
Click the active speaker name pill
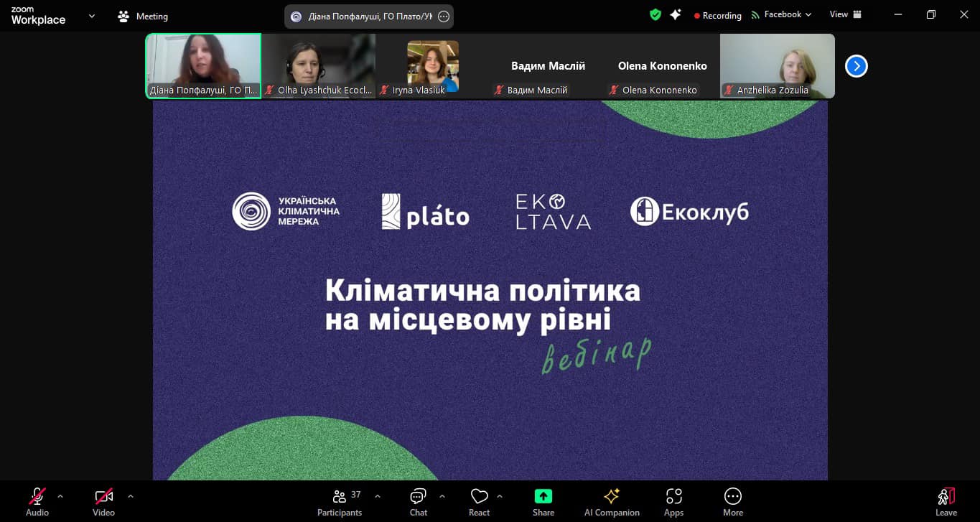(x=369, y=17)
